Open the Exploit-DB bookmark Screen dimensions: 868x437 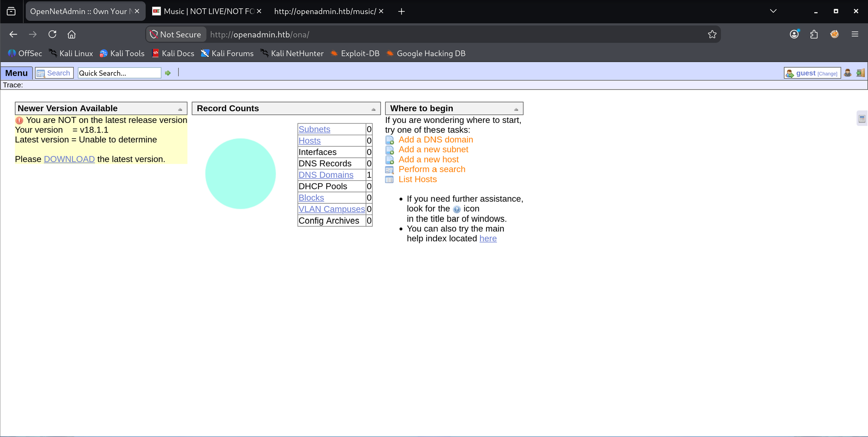tap(355, 53)
